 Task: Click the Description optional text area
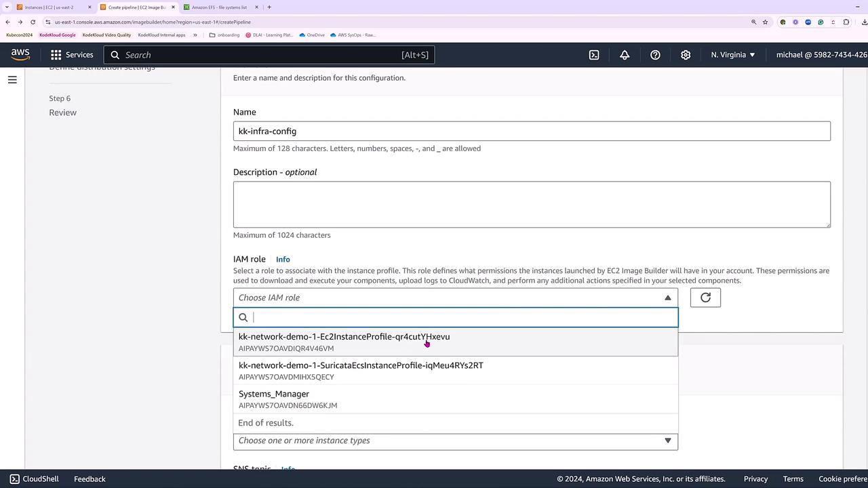532,205
